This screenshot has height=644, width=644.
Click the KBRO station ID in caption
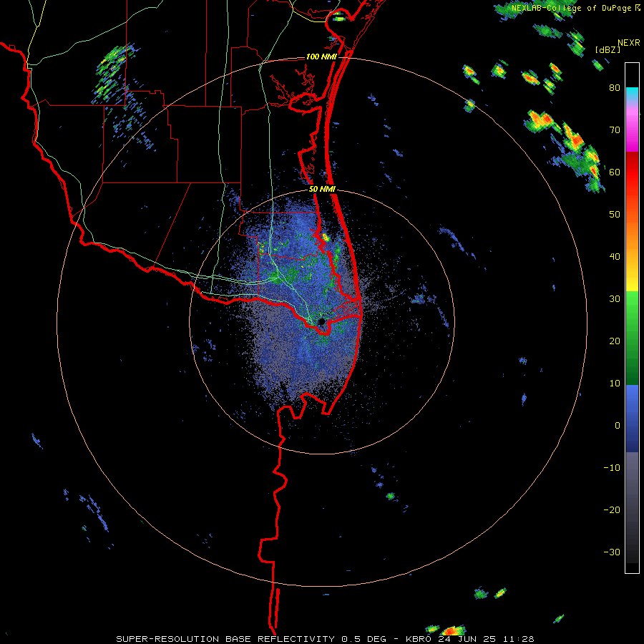pos(420,639)
